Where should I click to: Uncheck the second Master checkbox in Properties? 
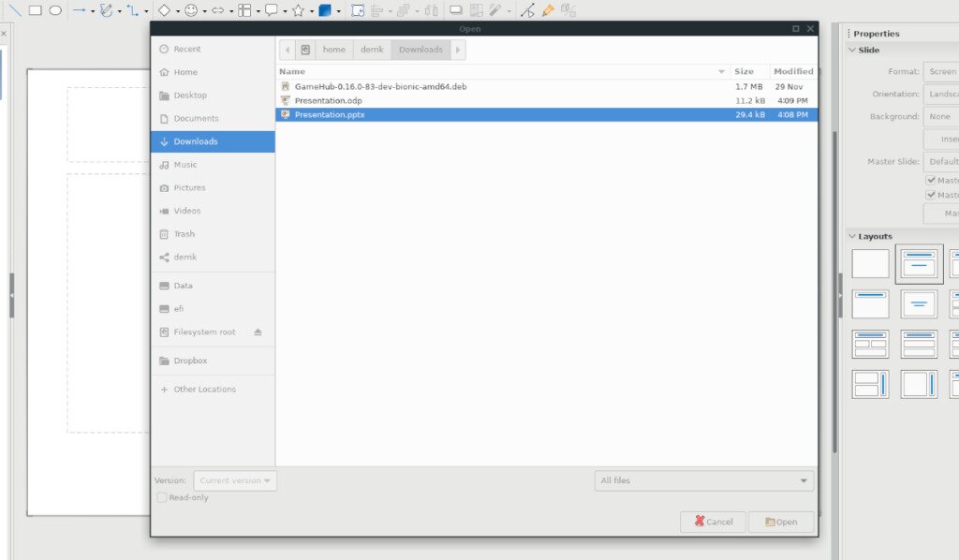[929, 194]
